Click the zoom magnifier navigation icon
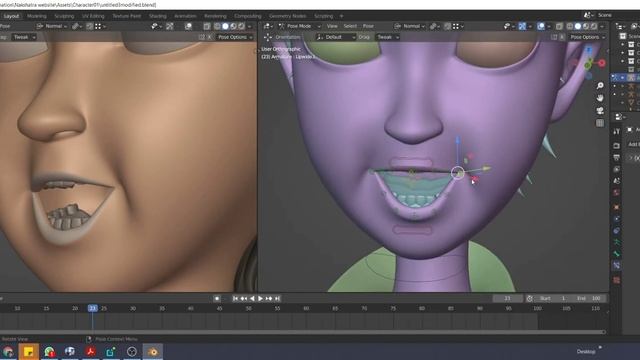 [x=600, y=85]
